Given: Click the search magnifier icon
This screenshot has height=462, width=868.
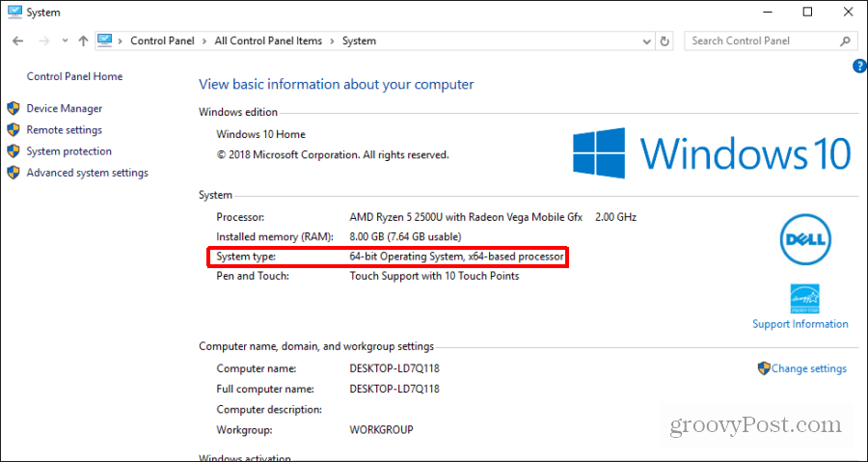Looking at the screenshot, I should click(845, 41).
